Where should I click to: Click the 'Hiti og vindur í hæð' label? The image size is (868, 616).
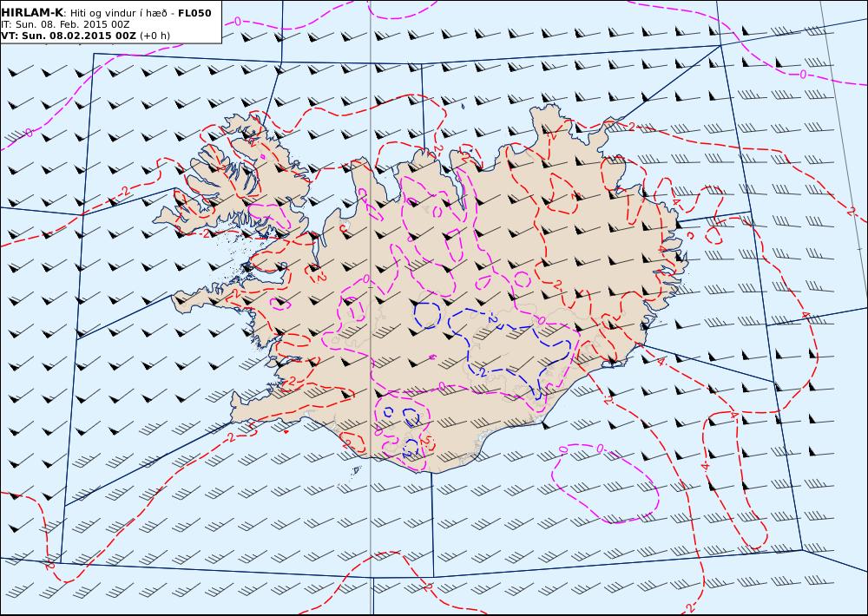tap(118, 13)
